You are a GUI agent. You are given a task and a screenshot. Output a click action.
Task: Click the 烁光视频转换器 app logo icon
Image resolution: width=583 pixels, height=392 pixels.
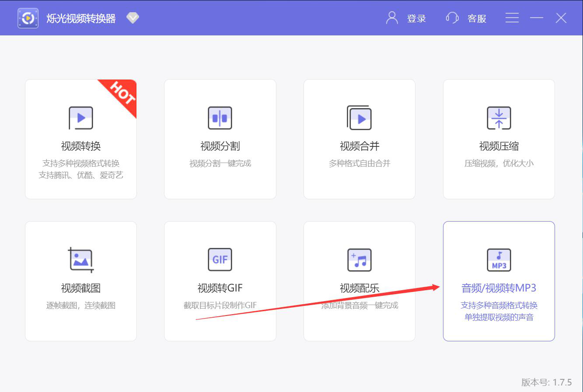(28, 18)
